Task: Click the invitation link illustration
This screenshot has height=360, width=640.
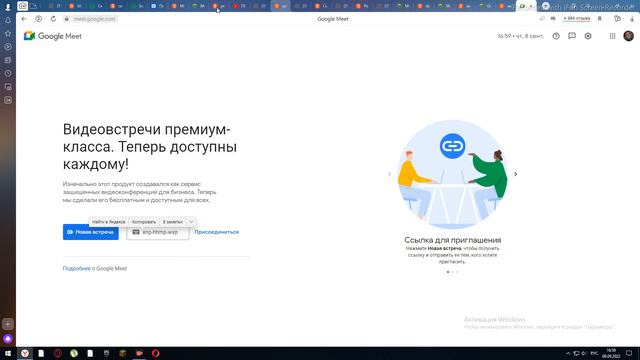Action: 452,174
